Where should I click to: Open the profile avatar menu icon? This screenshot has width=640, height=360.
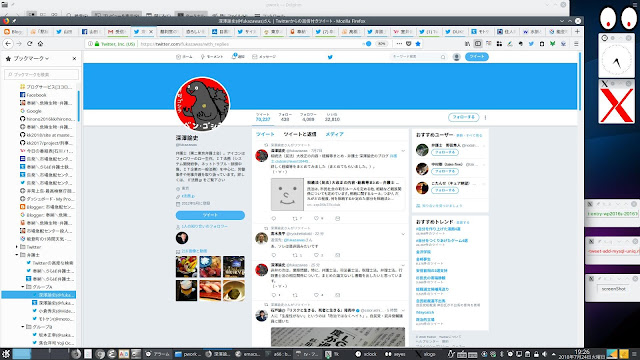pyautogui.click(x=457, y=57)
